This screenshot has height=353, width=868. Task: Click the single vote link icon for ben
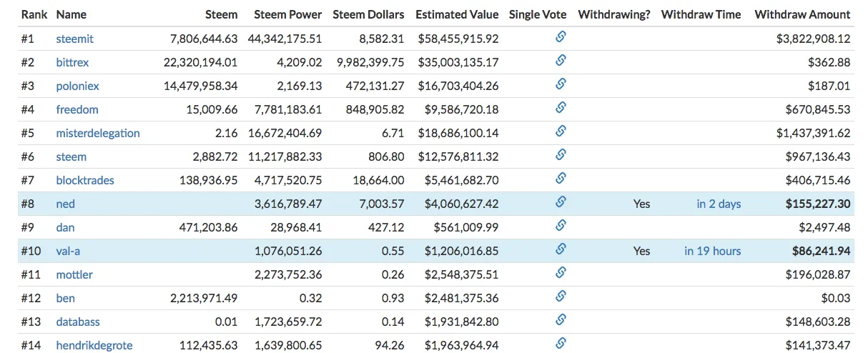coord(561,297)
